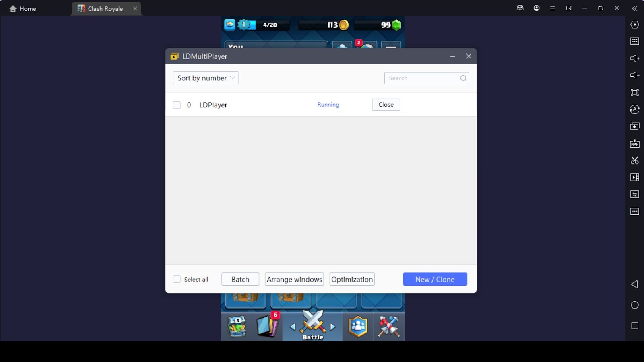Check the Select all checkbox
Image resolution: width=644 pixels, height=362 pixels.
177,279
